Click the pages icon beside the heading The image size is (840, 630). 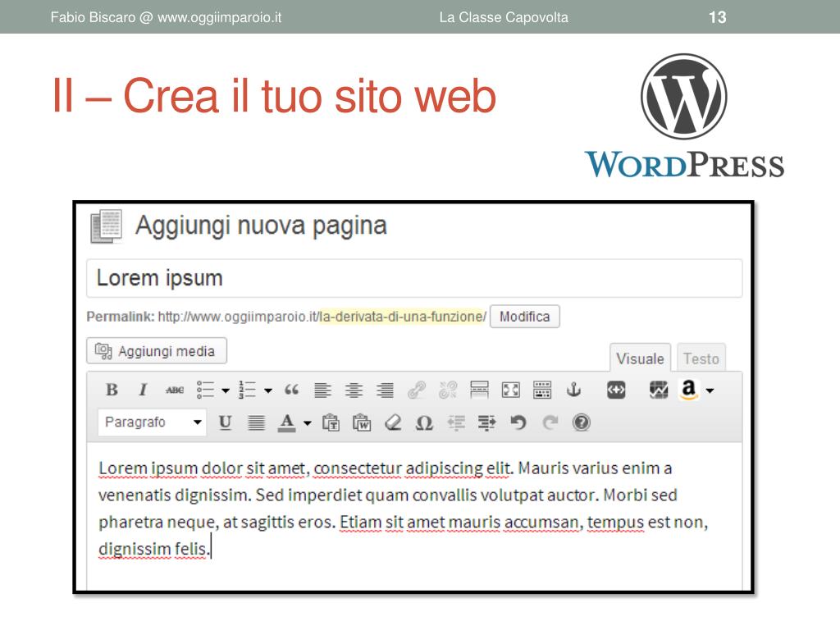tap(106, 226)
